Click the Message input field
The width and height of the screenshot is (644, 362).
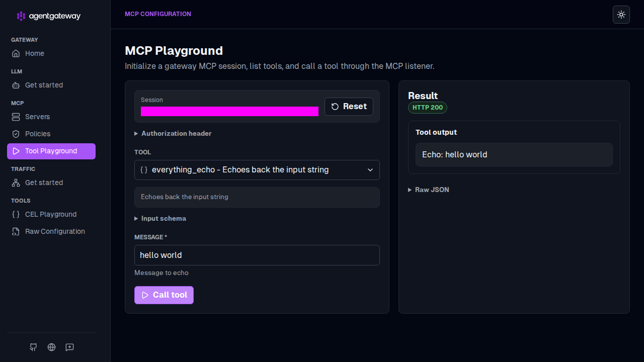pos(257,255)
